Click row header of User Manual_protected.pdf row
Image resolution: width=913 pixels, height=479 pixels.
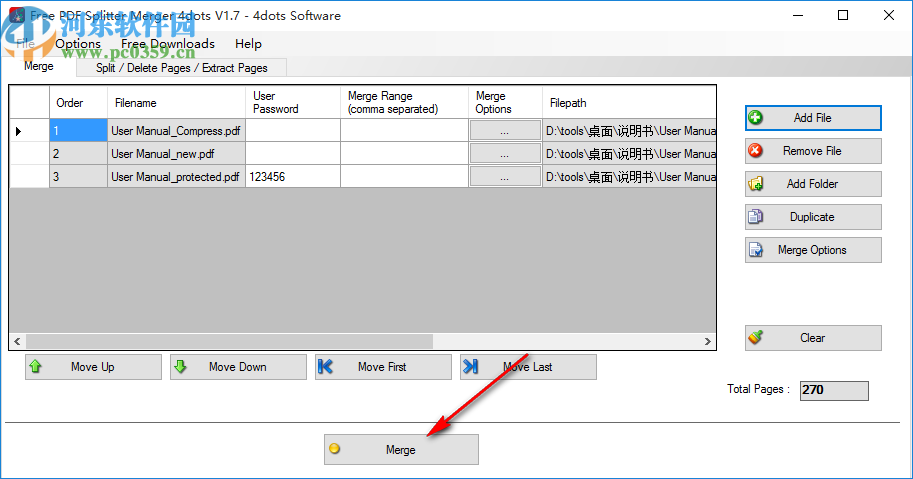tap(30, 176)
